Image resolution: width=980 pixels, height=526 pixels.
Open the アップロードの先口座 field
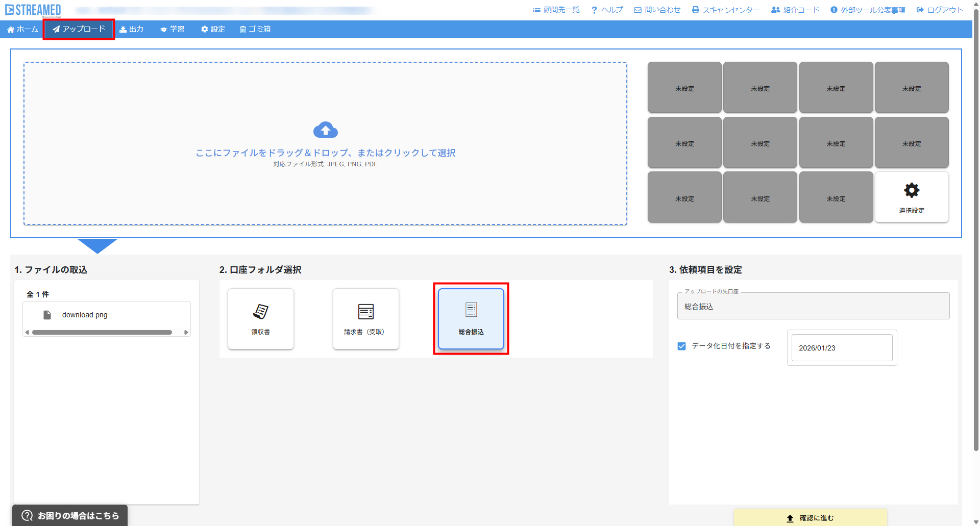pyautogui.click(x=813, y=306)
